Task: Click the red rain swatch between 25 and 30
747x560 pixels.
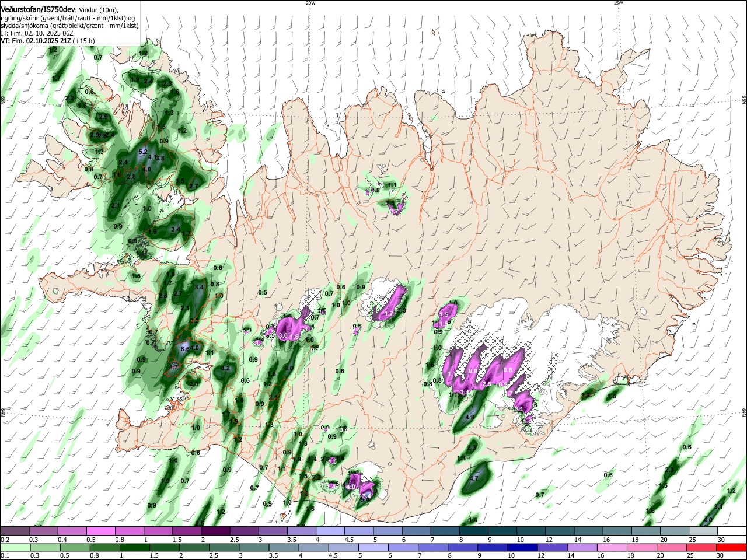Action: pyautogui.click(x=701, y=547)
